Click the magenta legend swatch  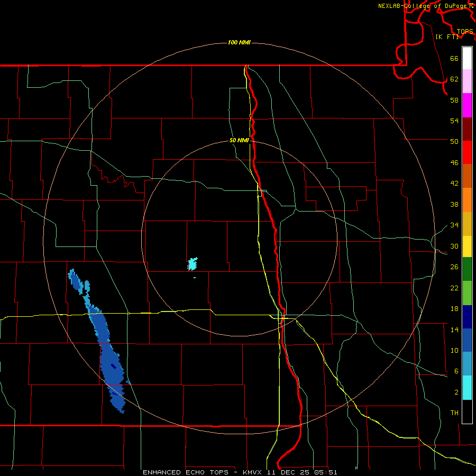(467, 105)
